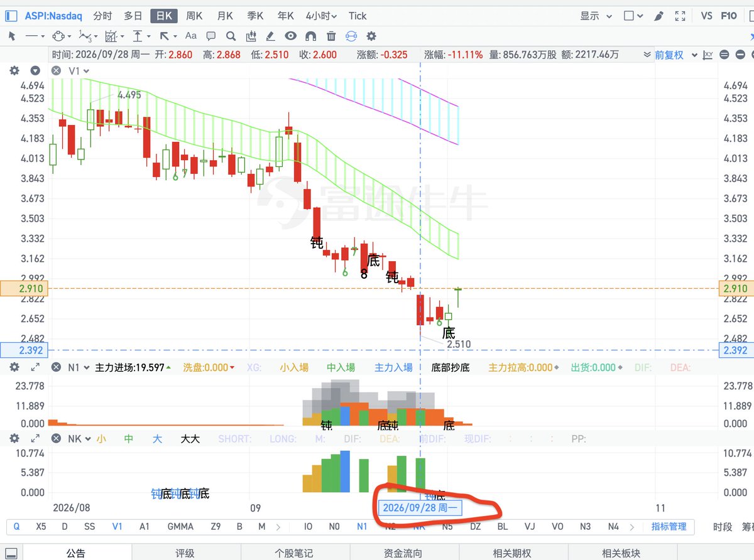Select the cursor pointer tool
The height and width of the screenshot is (560, 754).
click(x=12, y=36)
